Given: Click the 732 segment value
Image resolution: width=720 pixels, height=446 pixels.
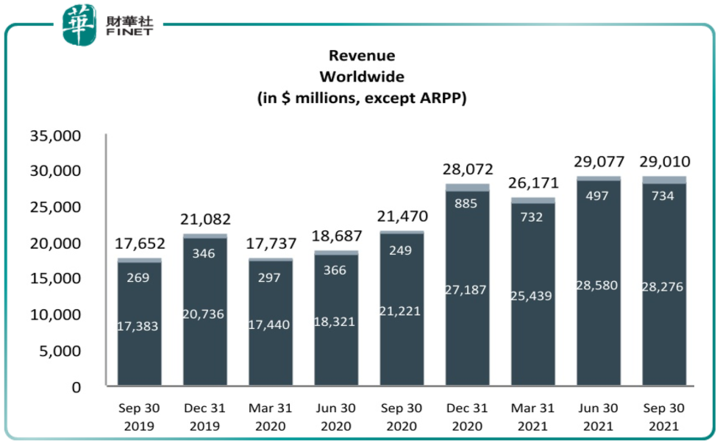Looking at the screenshot, I should point(532,217).
